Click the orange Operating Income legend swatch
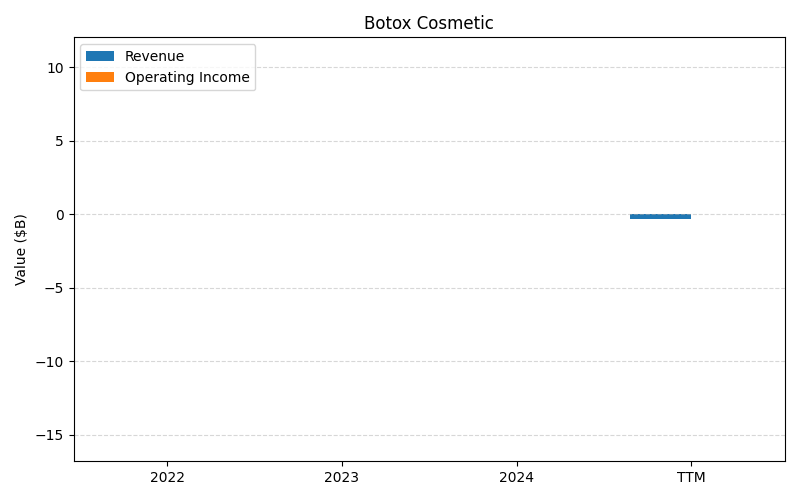The width and height of the screenshot is (800, 500). (x=100, y=77)
